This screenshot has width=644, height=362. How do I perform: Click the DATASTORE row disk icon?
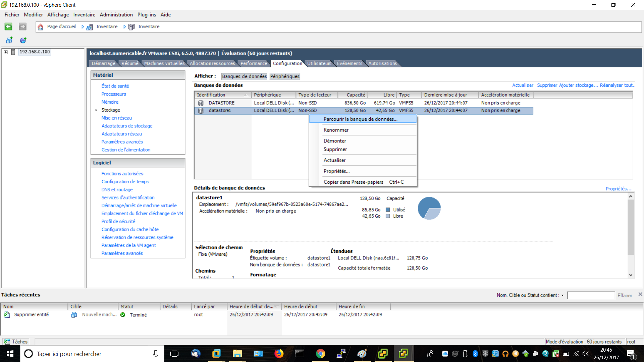point(201,103)
